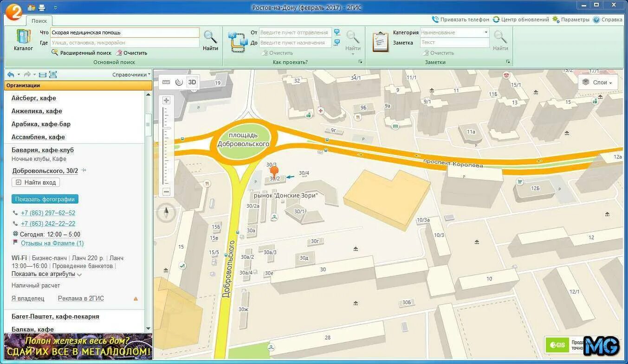The image size is (628, 364).
Task: Open Айсберг, кафе entry
Action: click(34, 98)
